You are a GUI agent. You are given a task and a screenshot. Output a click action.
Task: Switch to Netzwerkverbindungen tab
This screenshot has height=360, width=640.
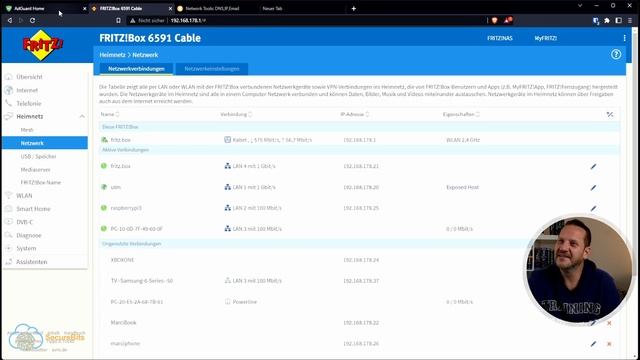coord(136,69)
